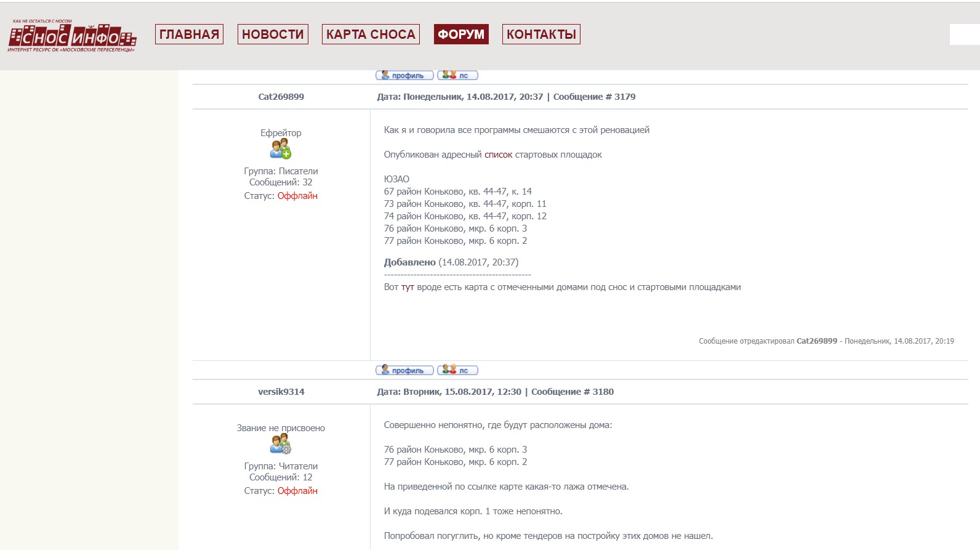The height and width of the screenshot is (550, 980).
Task: Select line 73 район Коньково, корп. 11
Action: click(465, 204)
